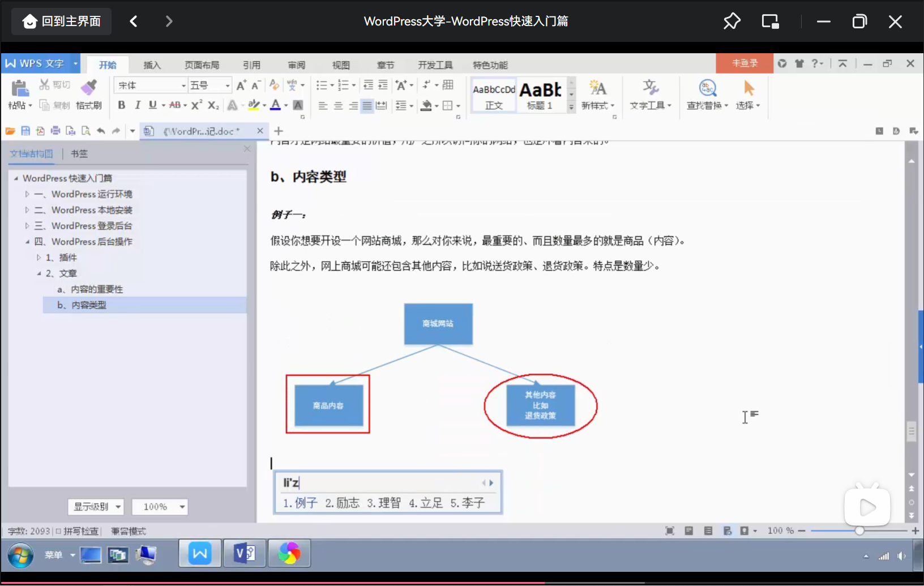Increase font size with A+ icon
The width and height of the screenshot is (924, 586).
pos(241,85)
